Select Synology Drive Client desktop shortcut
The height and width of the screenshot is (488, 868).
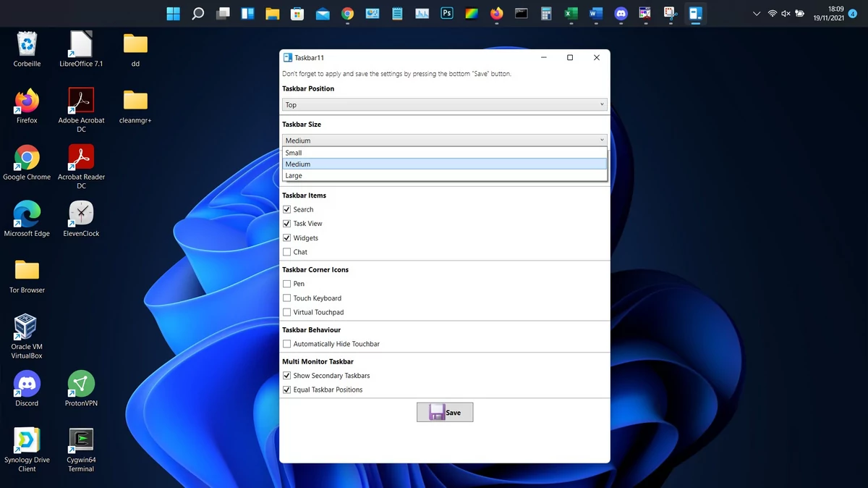click(x=27, y=449)
